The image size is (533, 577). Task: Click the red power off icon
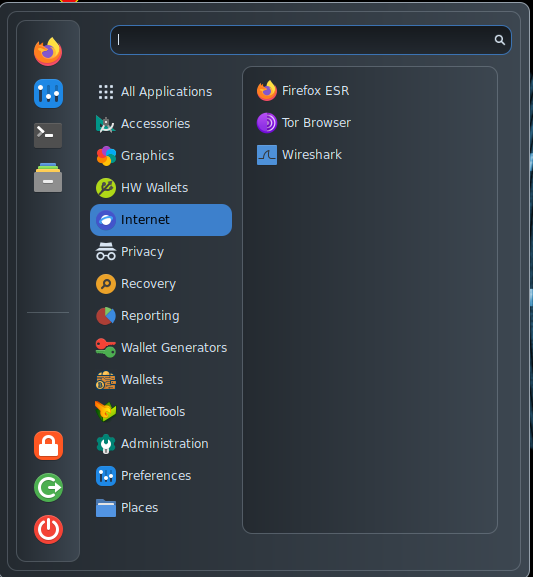tap(48, 529)
